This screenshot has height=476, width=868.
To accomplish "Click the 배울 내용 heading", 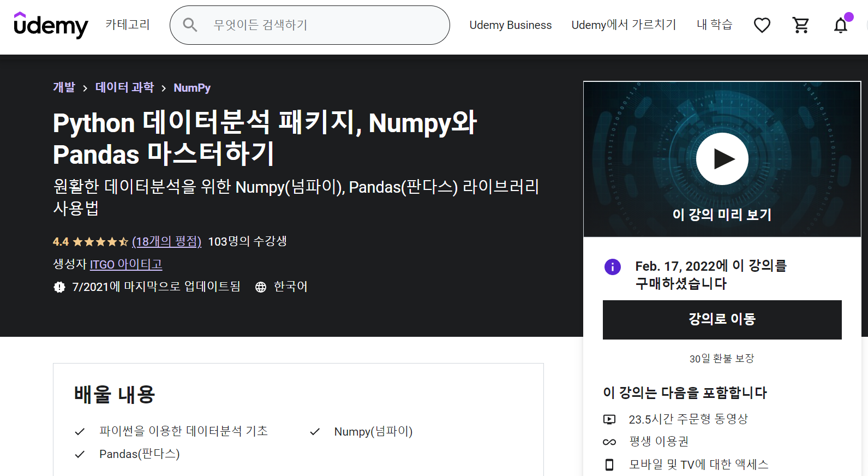I will click(115, 394).
